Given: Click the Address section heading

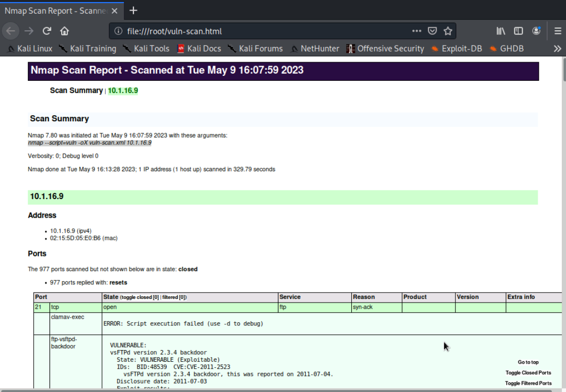Looking at the screenshot, I should point(42,216).
